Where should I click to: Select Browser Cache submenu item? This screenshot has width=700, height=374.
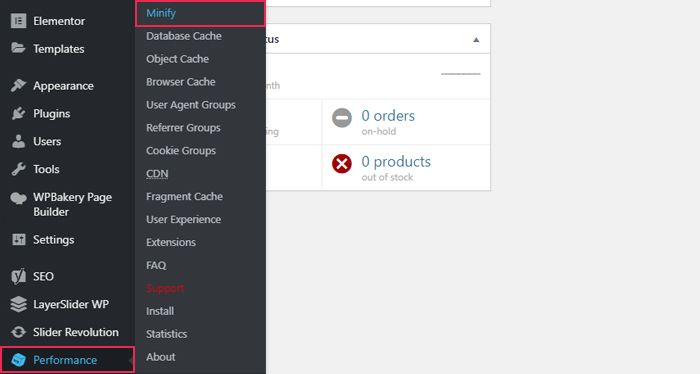point(181,82)
